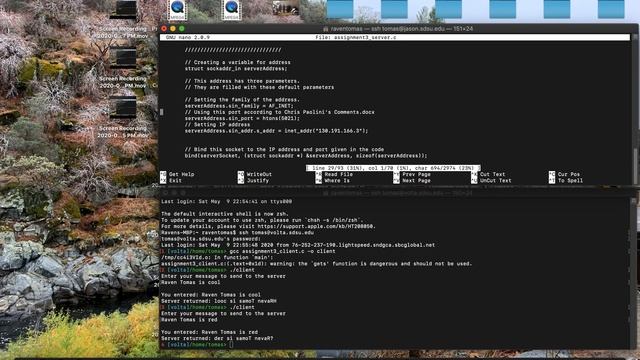Viewport: 640px width, 360px height.
Task: Click the '^K Cut Text' nano shortcut
Action: (x=489, y=174)
